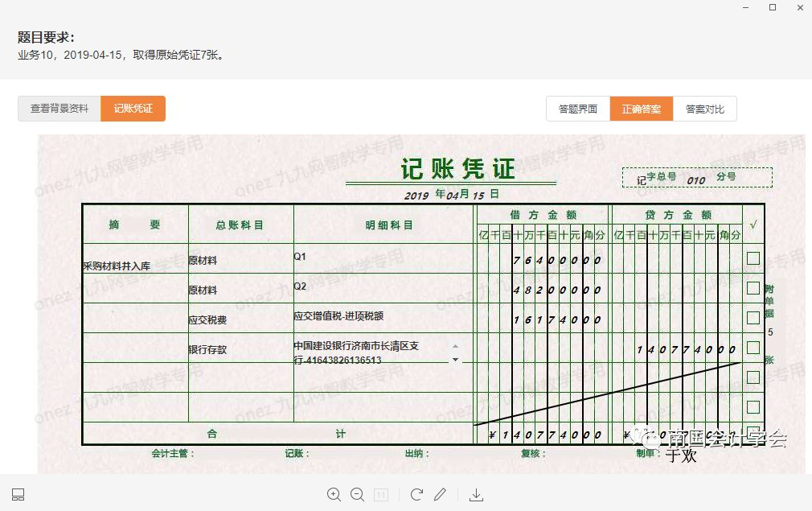The image size is (812, 511).
Task: Click the zoom in magnifier icon
Action: [334, 494]
